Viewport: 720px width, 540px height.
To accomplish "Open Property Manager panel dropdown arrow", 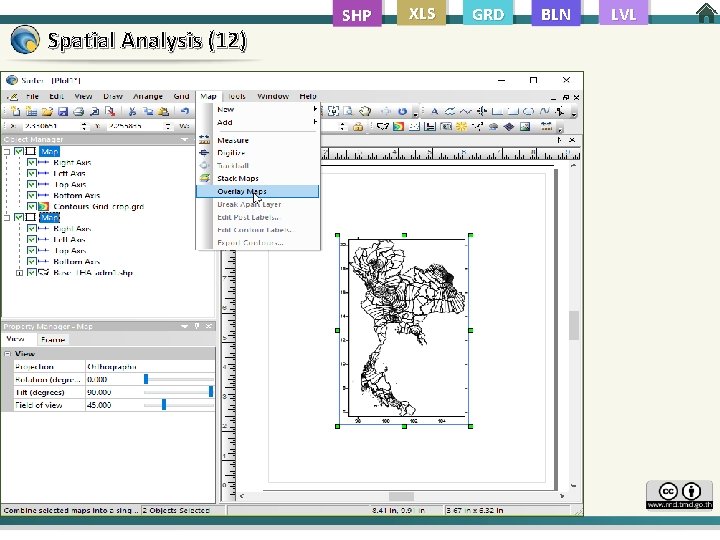I will [185, 326].
